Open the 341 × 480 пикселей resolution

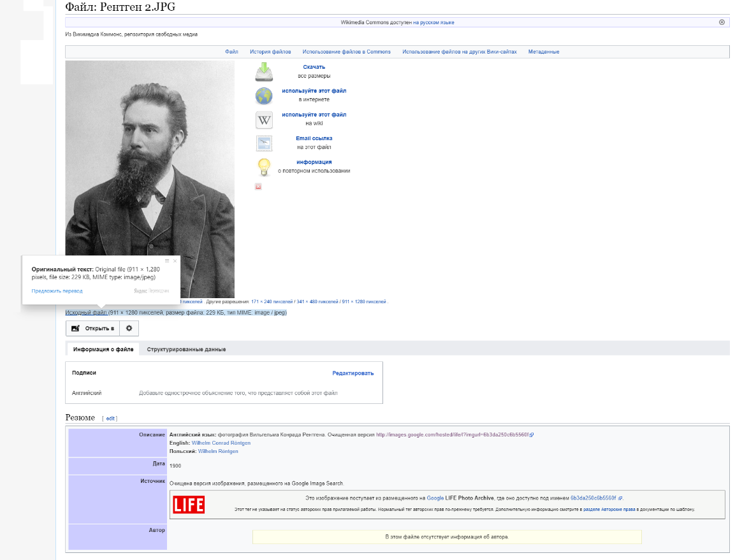pos(317,302)
